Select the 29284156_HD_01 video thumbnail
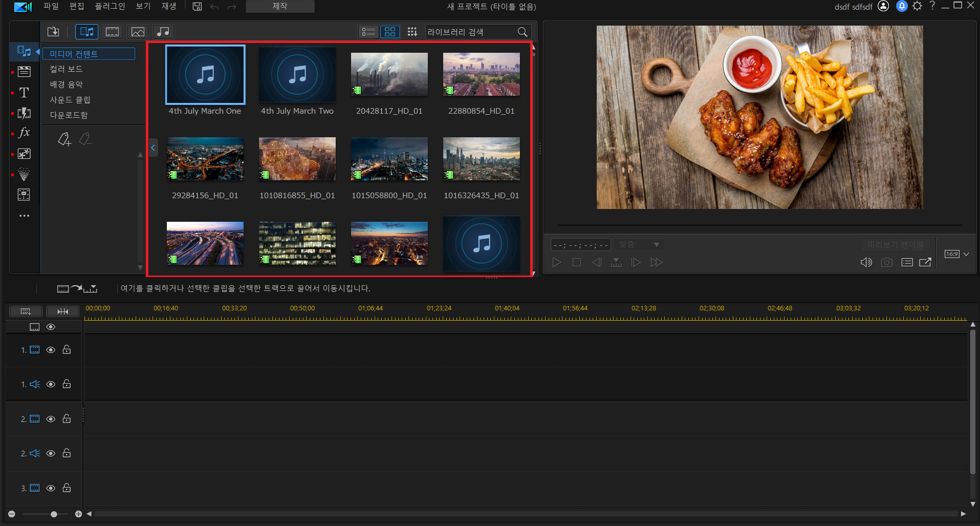 tap(205, 159)
